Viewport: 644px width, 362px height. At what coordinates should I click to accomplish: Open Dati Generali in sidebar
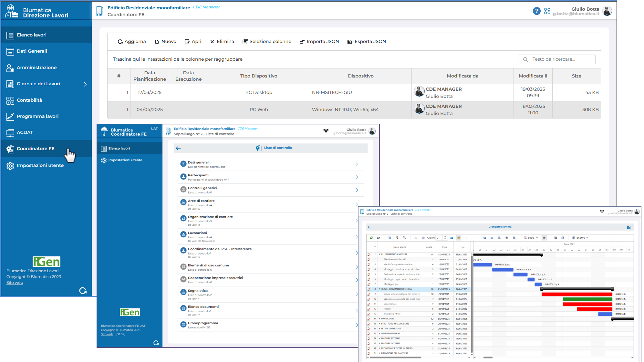click(x=47, y=51)
